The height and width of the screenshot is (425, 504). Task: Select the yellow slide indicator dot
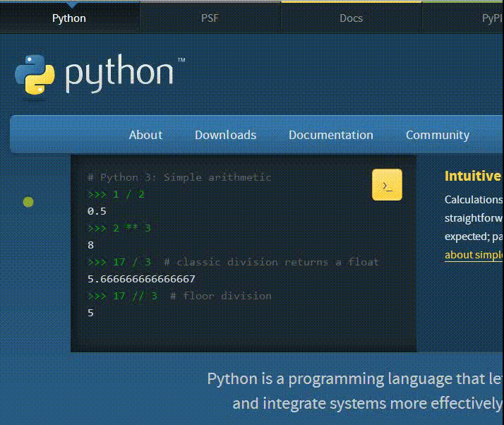point(28,202)
